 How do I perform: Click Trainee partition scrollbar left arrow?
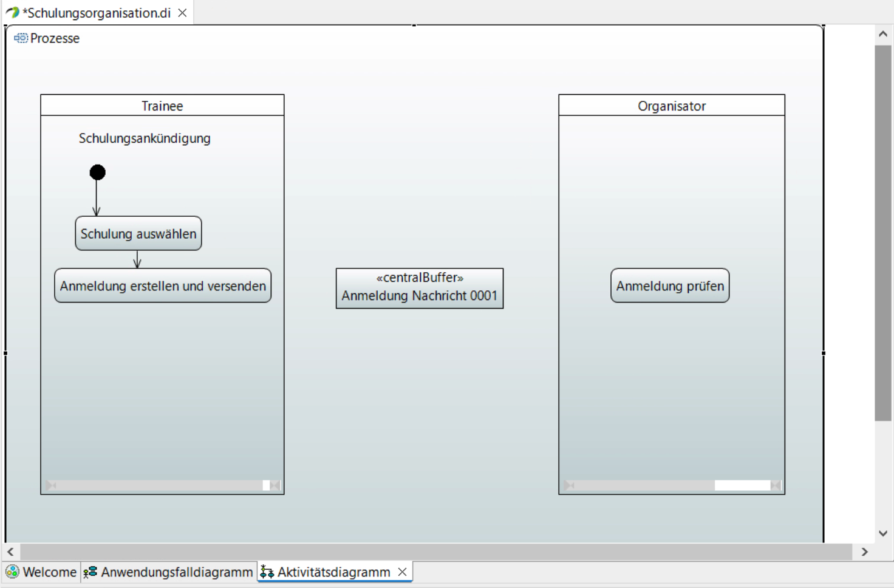click(x=51, y=485)
